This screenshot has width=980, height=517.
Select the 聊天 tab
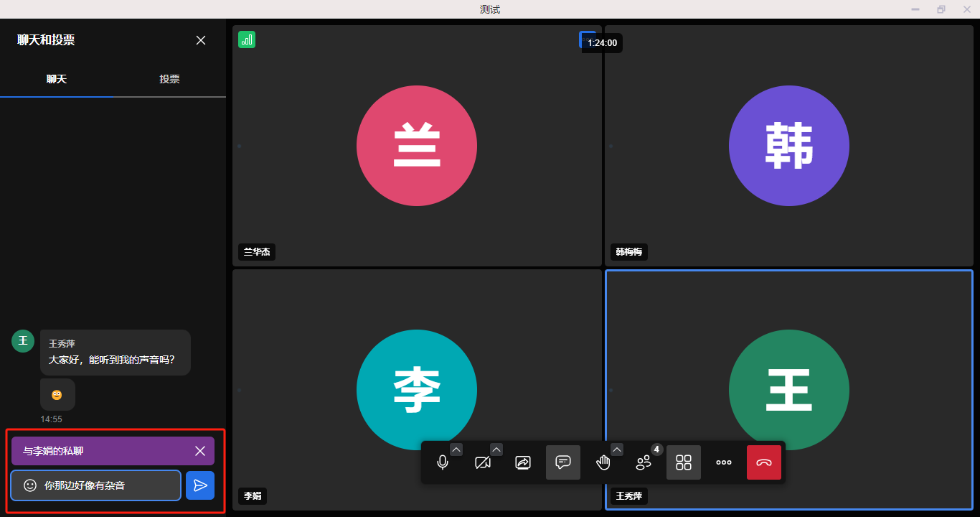click(x=57, y=79)
